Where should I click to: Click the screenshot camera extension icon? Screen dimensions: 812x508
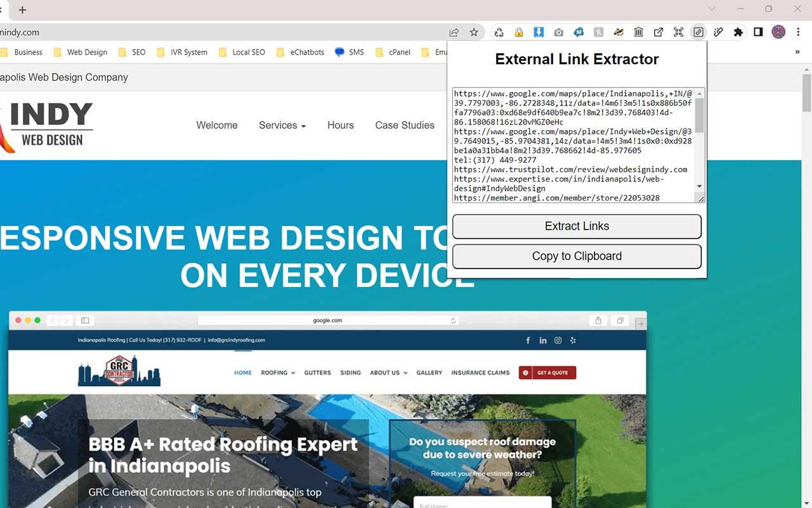pyautogui.click(x=558, y=32)
